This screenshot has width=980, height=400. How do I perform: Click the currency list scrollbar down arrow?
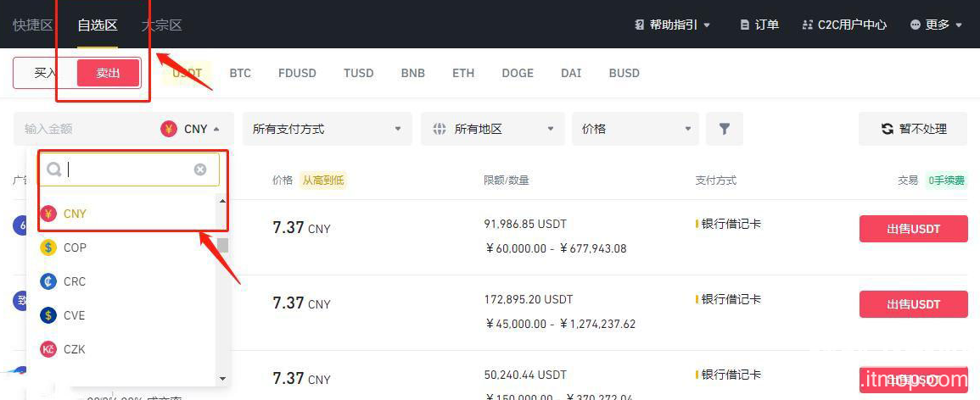223,379
